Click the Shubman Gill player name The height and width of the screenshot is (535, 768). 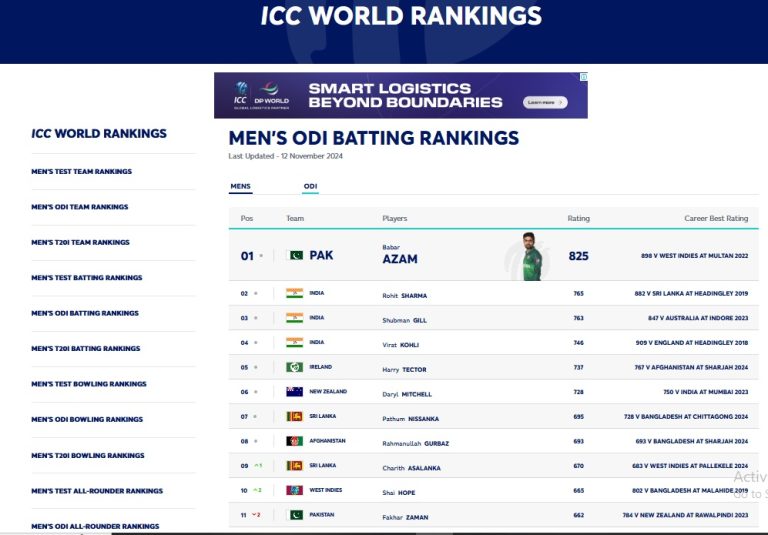[405, 320]
